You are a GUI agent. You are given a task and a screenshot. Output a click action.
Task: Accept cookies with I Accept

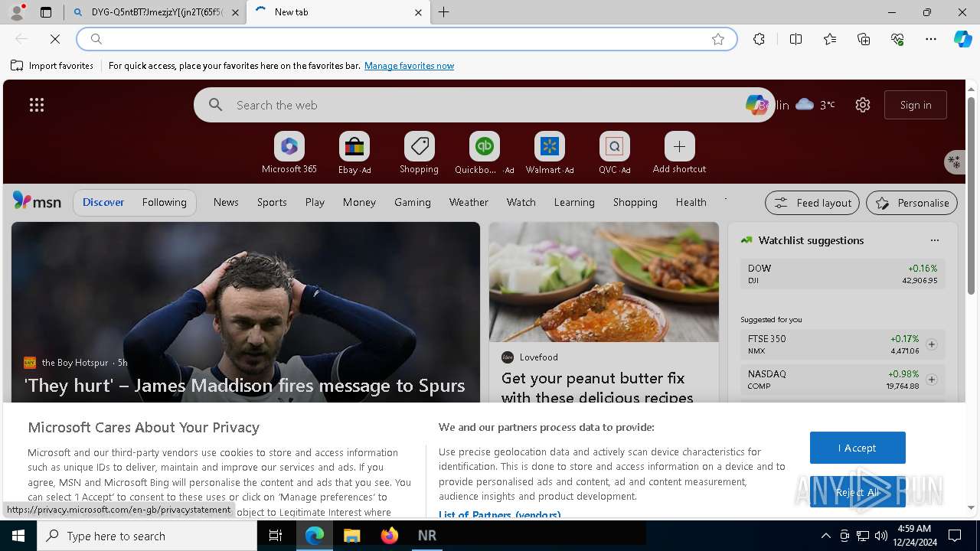[857, 448]
